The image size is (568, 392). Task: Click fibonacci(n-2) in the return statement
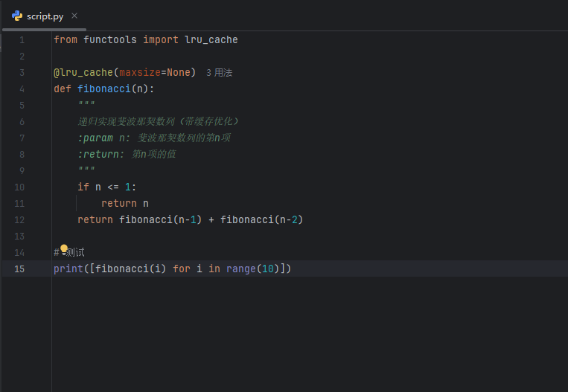pos(261,219)
